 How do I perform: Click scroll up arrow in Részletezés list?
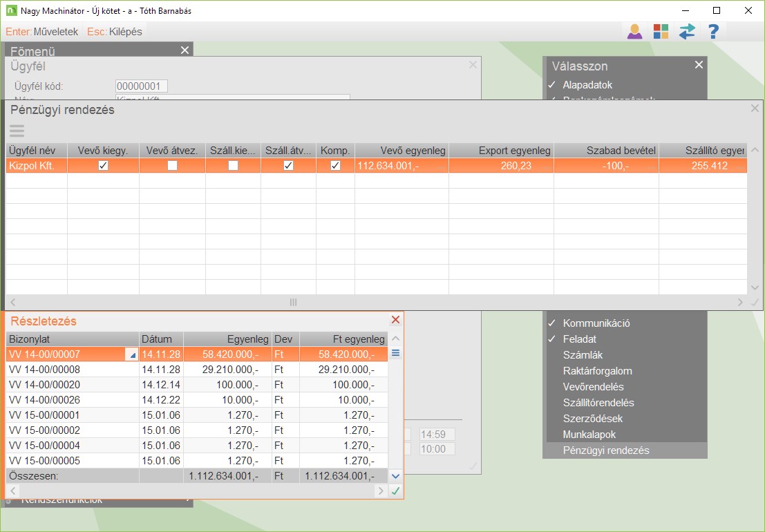click(x=396, y=339)
